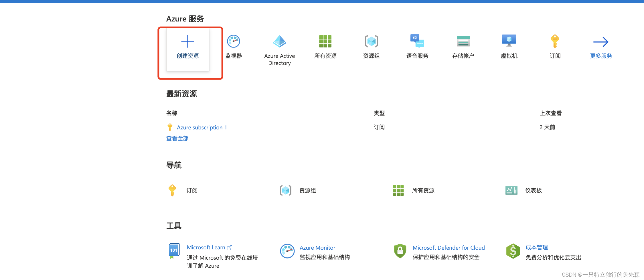Click '免费分析和优化云支出' description text
This screenshot has height=280, width=644.
553,257
